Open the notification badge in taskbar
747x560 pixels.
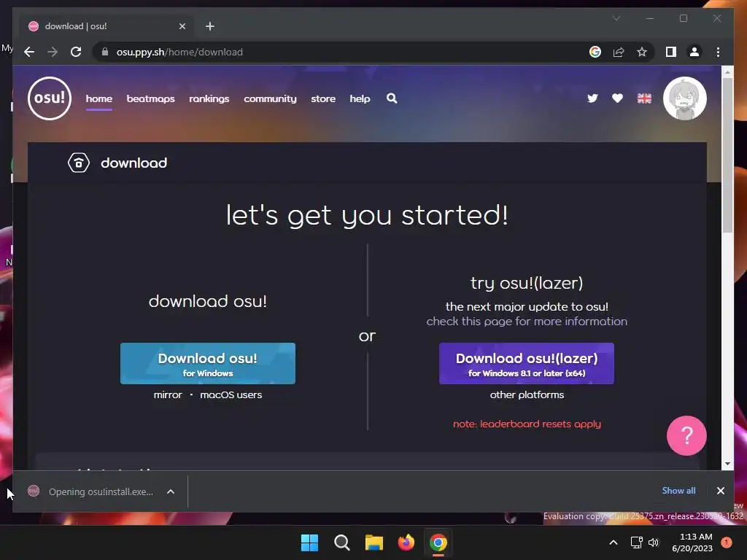point(727,542)
